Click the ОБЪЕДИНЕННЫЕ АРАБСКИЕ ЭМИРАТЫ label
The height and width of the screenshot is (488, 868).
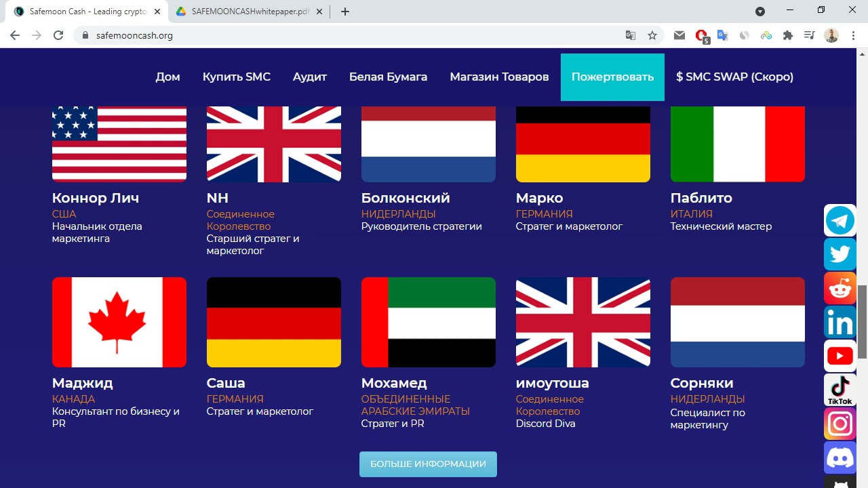416,405
